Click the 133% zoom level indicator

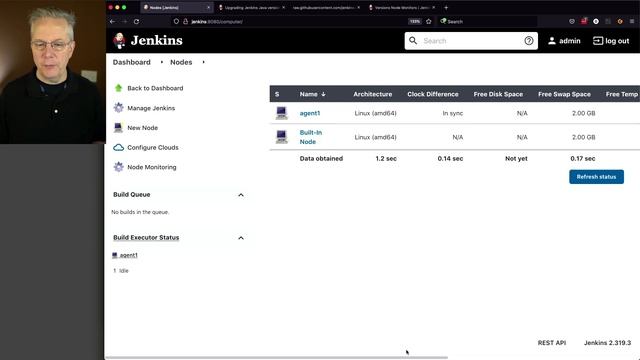tap(415, 21)
